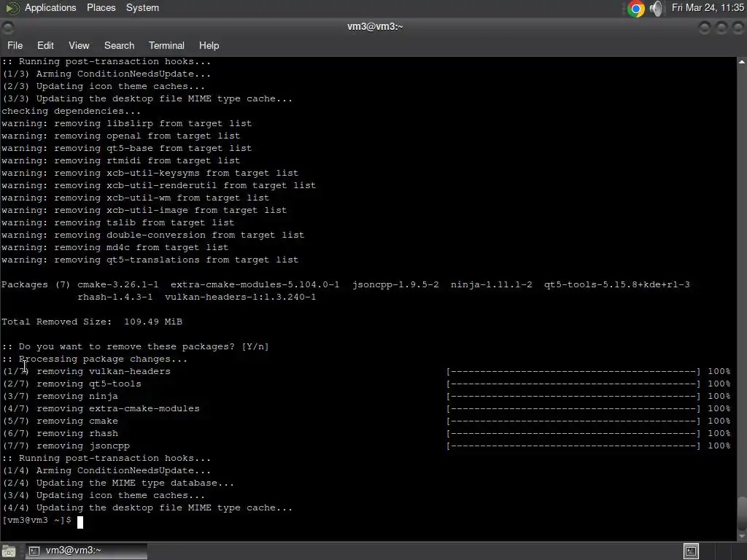Viewport: 747px width, 560px height.
Task: Click the '(3/7) removing ninja' line
Action: [x=60, y=396]
